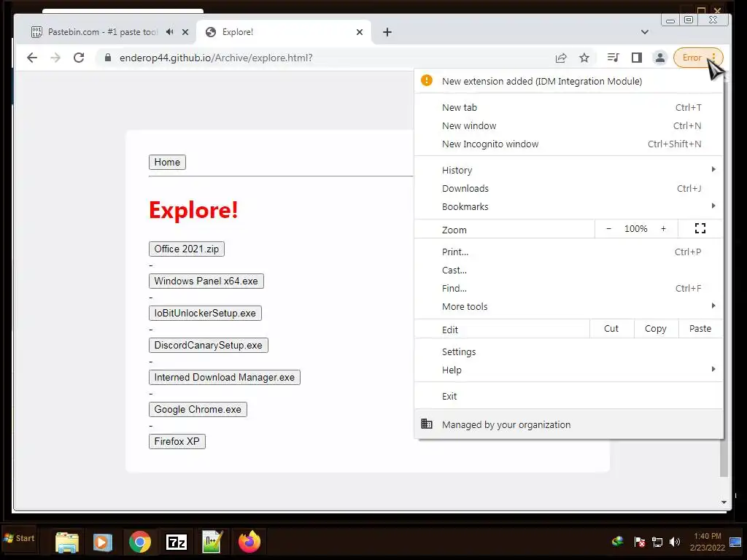Decrease zoom with the minus button

pos(608,229)
